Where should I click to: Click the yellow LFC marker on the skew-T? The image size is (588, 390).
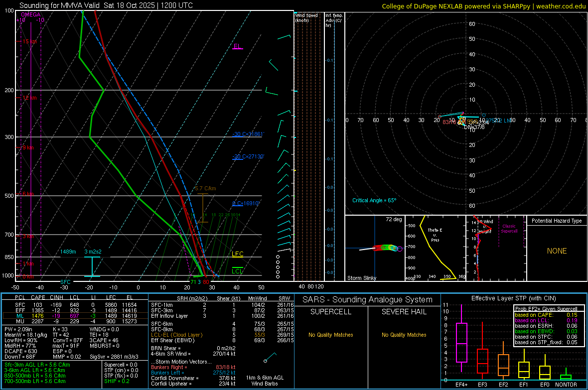tap(237, 254)
